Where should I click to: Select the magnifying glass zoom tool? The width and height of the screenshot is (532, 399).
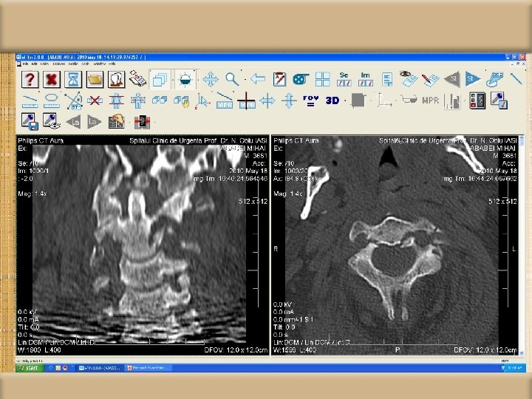pos(233,79)
